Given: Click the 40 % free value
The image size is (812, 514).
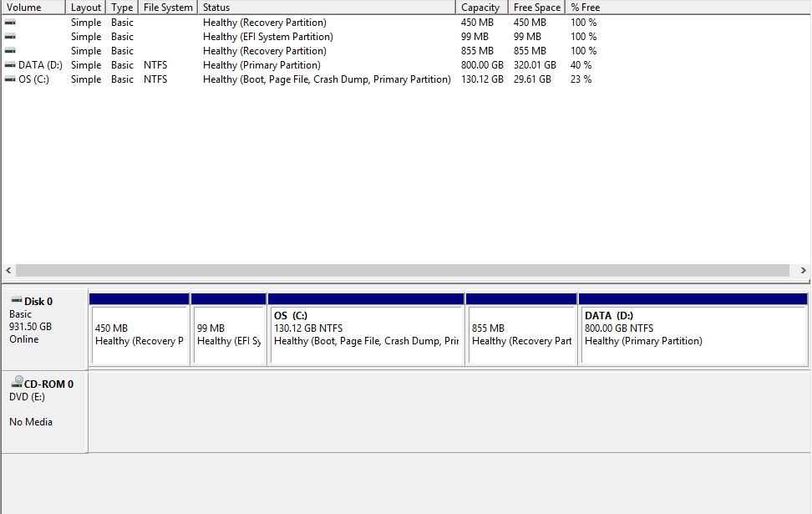Looking at the screenshot, I should [x=581, y=64].
